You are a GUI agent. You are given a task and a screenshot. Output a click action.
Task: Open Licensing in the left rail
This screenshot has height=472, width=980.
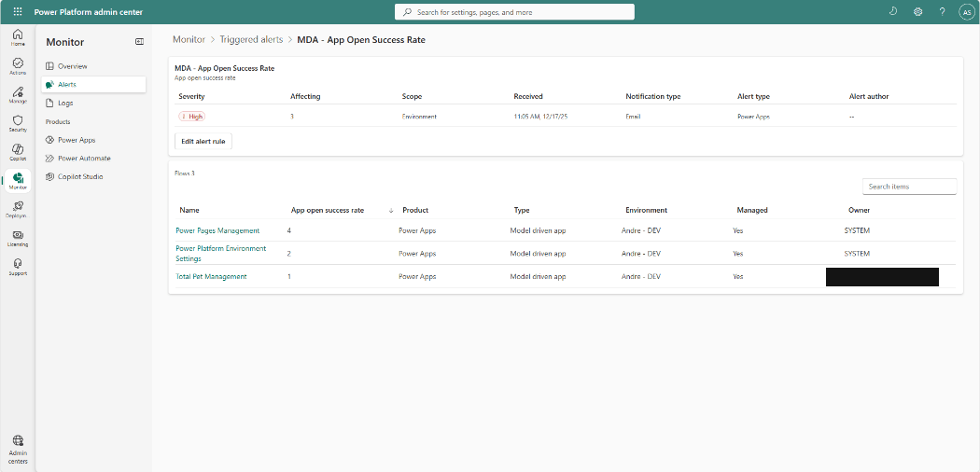point(18,239)
